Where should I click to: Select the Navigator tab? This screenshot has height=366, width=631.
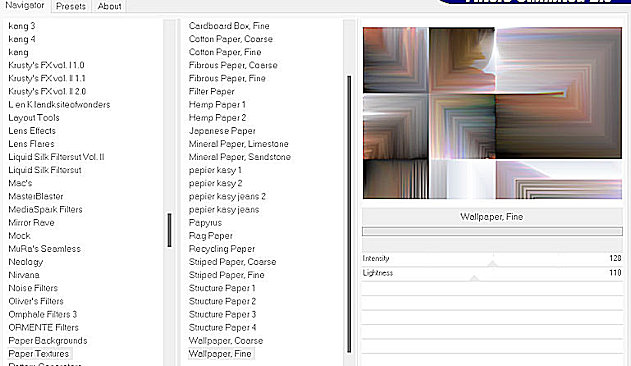tap(25, 6)
